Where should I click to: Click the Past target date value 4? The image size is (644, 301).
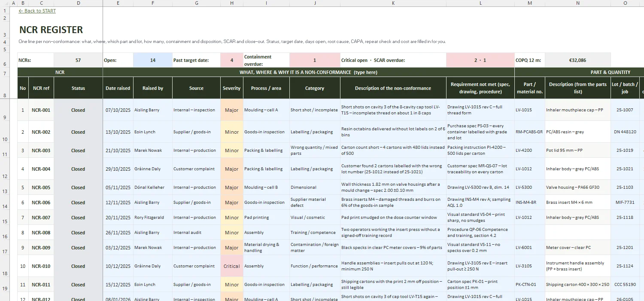(x=232, y=60)
